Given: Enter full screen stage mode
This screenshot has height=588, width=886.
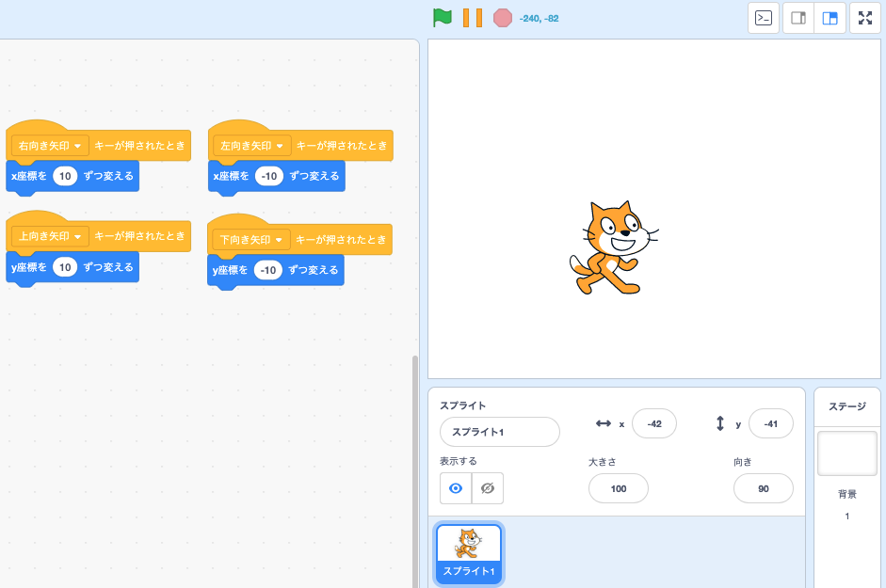Looking at the screenshot, I should tap(865, 18).
